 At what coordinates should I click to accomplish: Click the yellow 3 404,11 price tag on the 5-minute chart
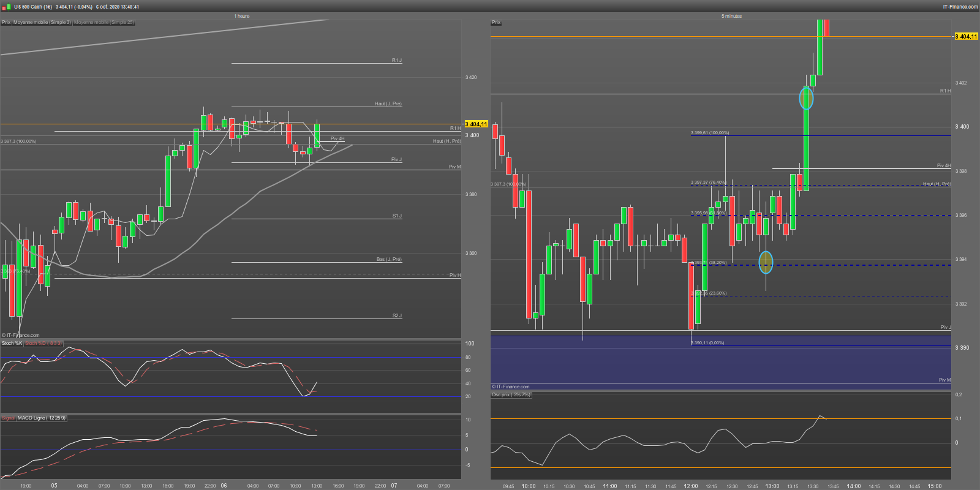[967, 37]
